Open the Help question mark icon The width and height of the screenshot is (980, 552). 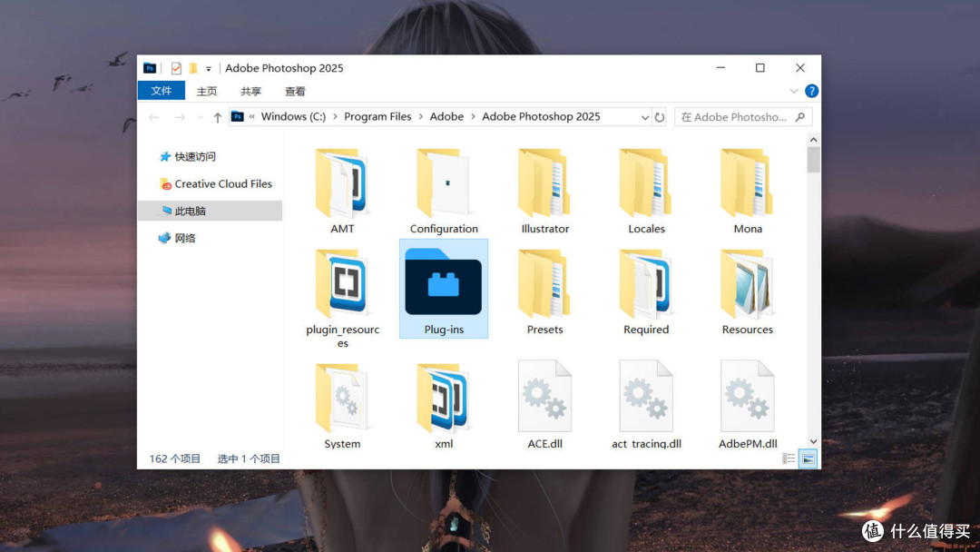pos(811,92)
